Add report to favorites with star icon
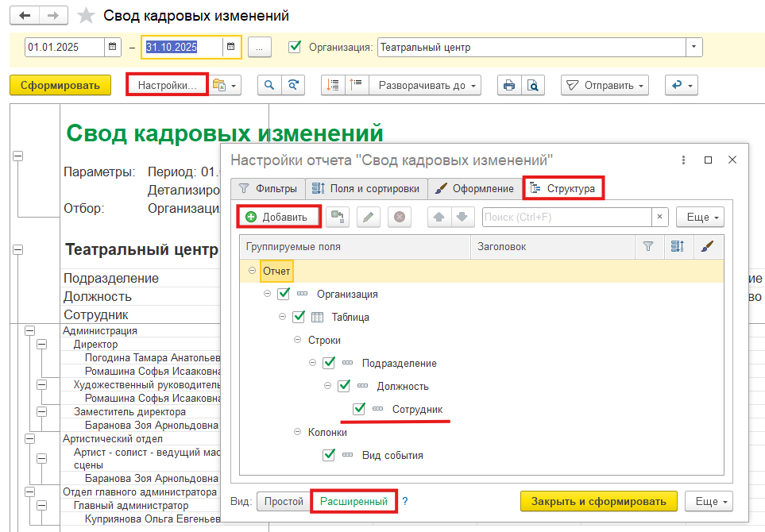The image size is (765, 532). 86,16
